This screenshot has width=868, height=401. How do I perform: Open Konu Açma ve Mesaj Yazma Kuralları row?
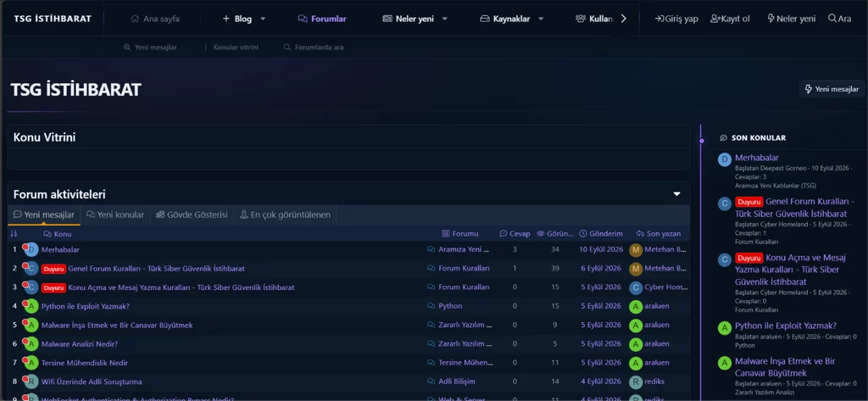point(181,287)
